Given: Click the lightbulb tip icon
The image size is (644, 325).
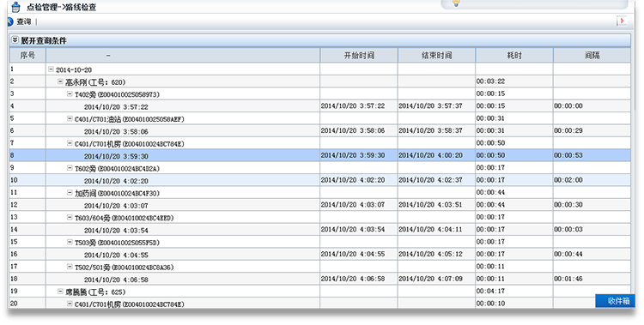Looking at the screenshot, I should click(x=456, y=3).
